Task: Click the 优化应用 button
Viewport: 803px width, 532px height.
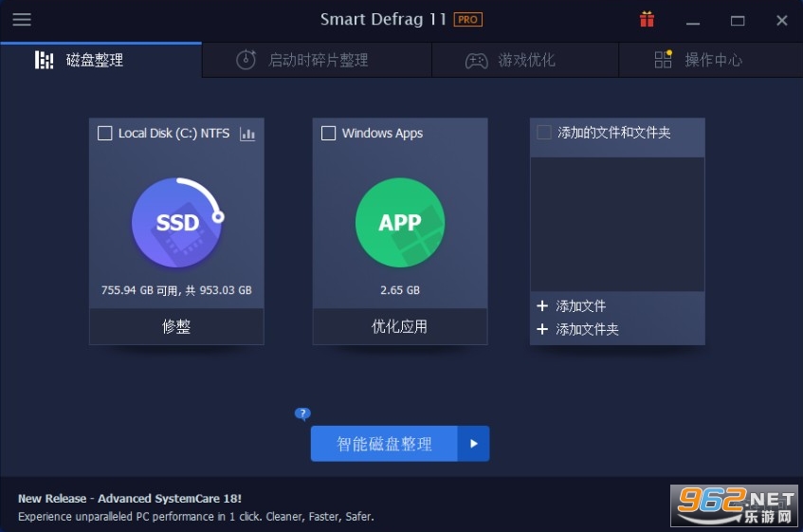Action: point(400,326)
